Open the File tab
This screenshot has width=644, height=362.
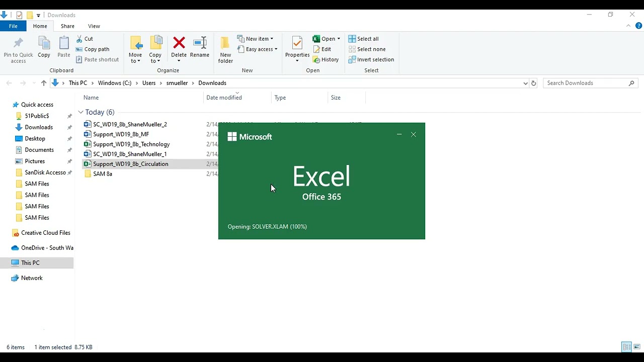[x=14, y=26]
